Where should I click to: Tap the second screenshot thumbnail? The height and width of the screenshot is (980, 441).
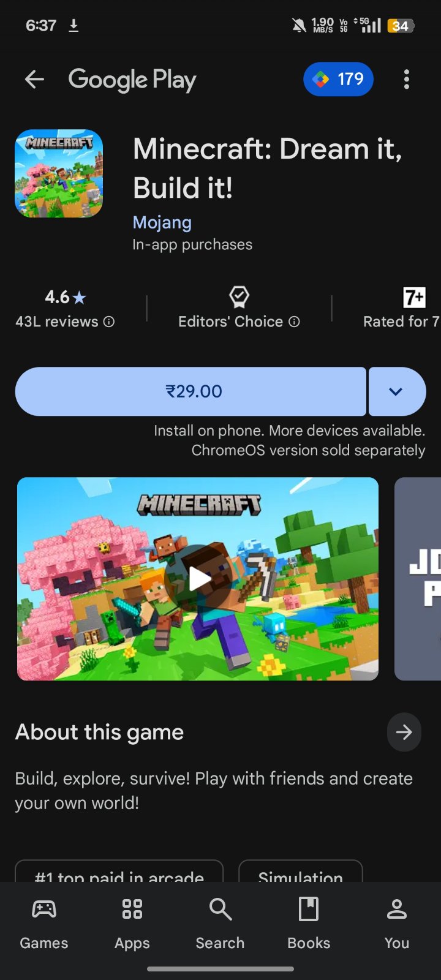click(x=418, y=579)
